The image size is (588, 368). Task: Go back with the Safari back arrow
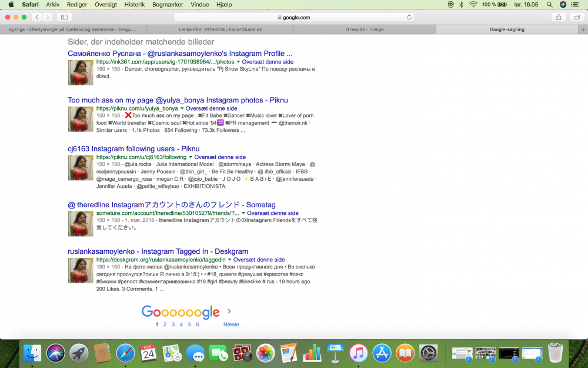pyautogui.click(x=36, y=17)
